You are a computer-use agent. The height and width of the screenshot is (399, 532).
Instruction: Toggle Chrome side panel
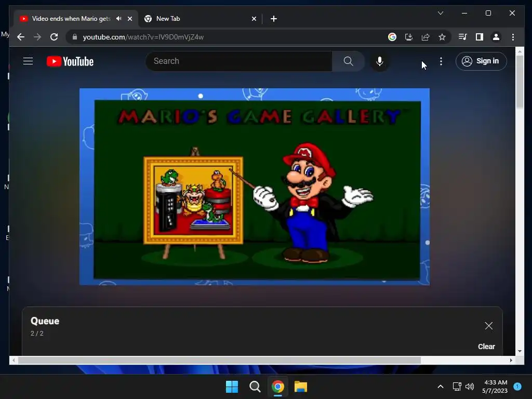tap(479, 37)
